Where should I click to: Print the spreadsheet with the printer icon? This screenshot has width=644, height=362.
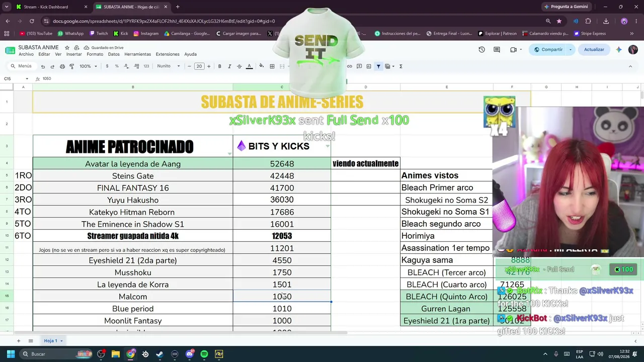click(62, 66)
